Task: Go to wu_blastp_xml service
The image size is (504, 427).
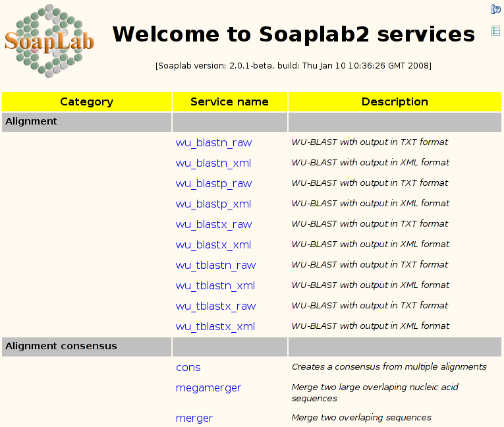Action: 213,204
